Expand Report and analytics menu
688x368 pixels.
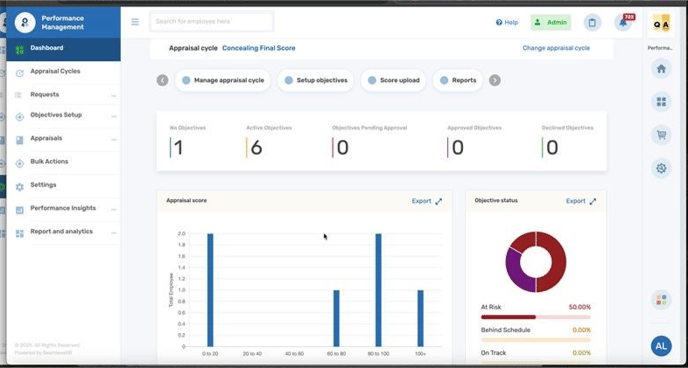click(64, 232)
